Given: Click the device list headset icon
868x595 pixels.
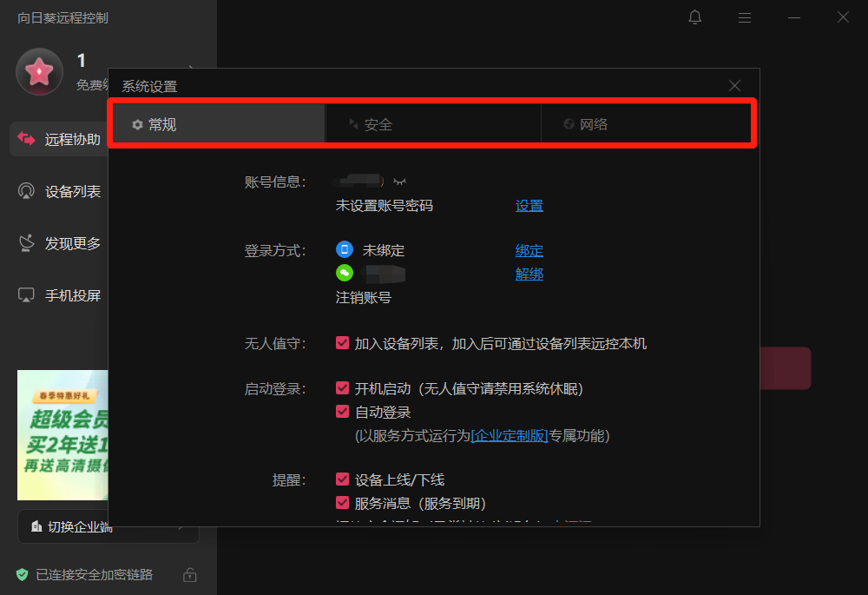Looking at the screenshot, I should 26,191.
